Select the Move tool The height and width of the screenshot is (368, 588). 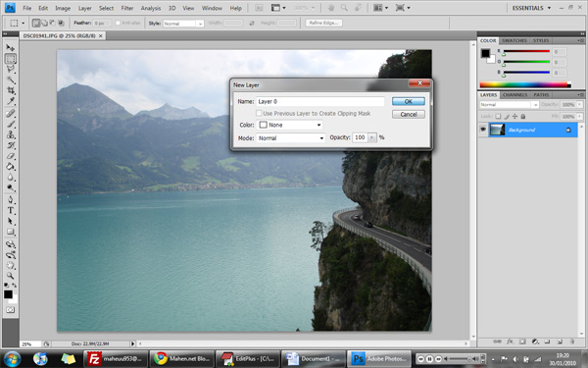click(11, 48)
